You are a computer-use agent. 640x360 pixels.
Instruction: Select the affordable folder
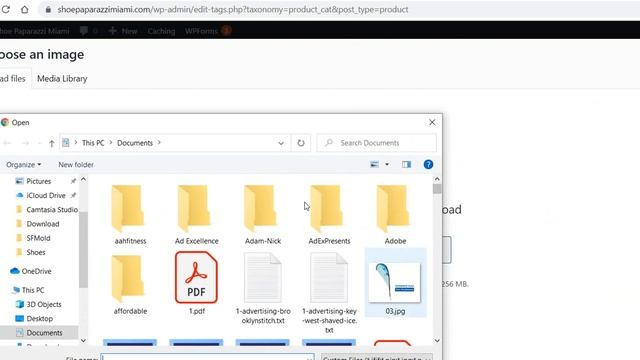pyautogui.click(x=130, y=284)
